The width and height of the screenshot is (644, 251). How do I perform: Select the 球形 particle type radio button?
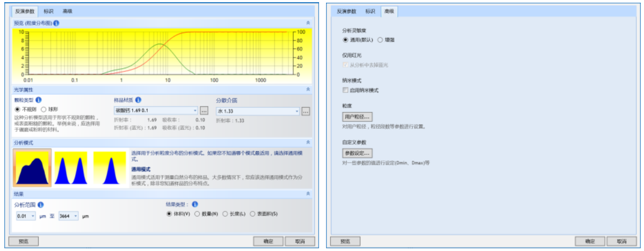point(44,110)
